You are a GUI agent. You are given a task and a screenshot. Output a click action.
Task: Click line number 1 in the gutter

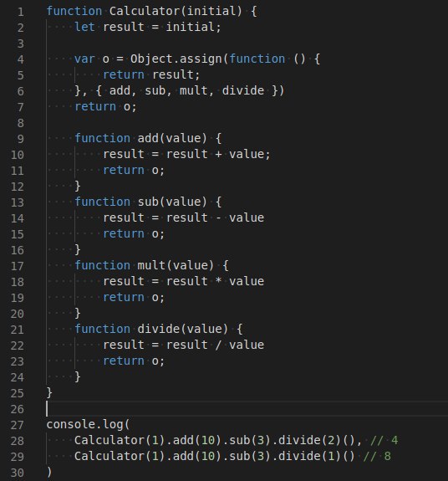tap(21, 12)
